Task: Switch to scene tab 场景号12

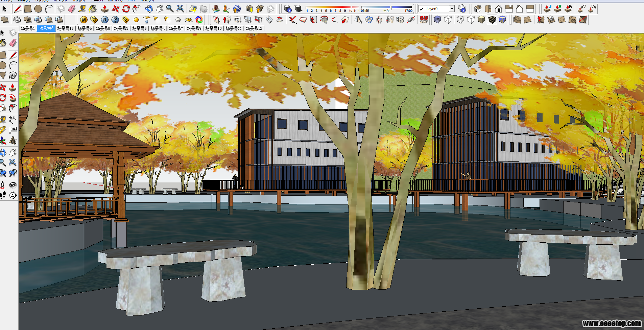Action: (x=254, y=28)
